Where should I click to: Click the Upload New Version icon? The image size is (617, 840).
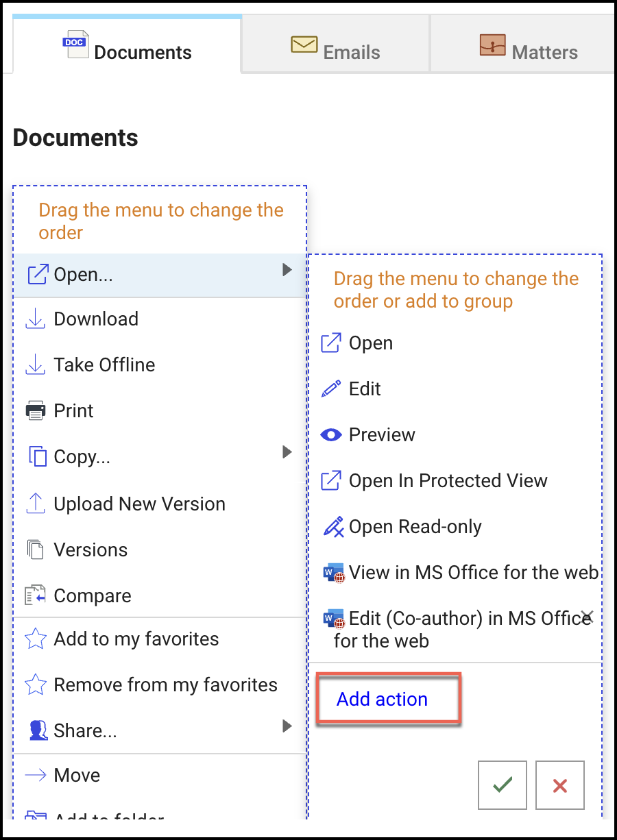[35, 504]
